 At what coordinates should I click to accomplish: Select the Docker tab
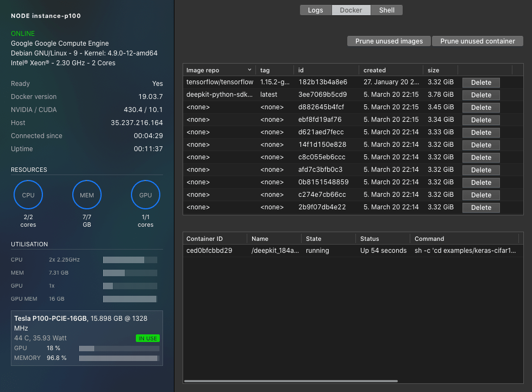351,10
